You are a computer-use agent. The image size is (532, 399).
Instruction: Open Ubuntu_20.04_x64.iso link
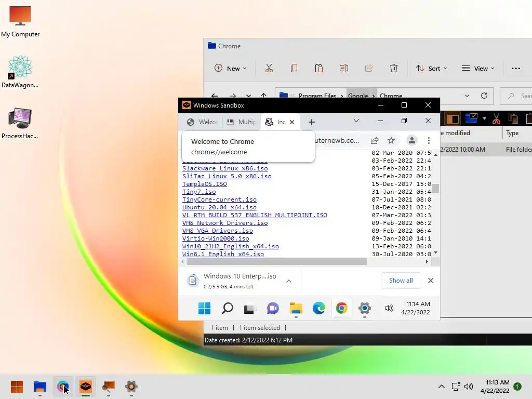(x=219, y=207)
